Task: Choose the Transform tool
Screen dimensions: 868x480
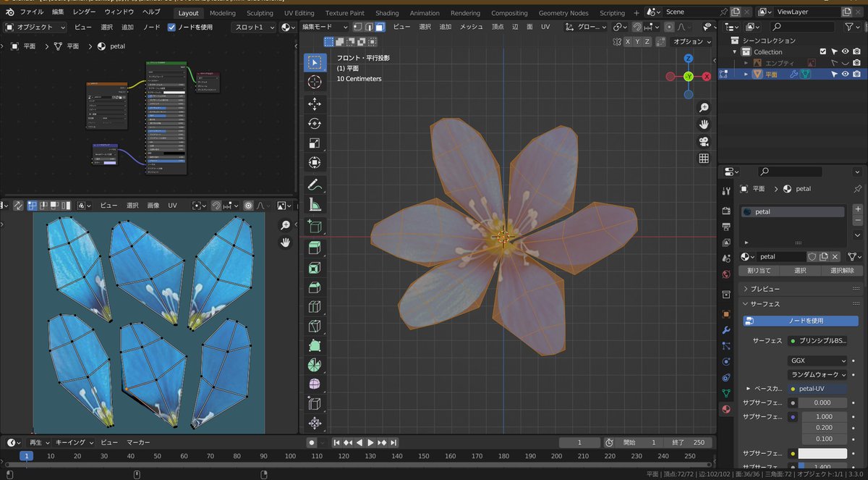Action: tap(315, 163)
